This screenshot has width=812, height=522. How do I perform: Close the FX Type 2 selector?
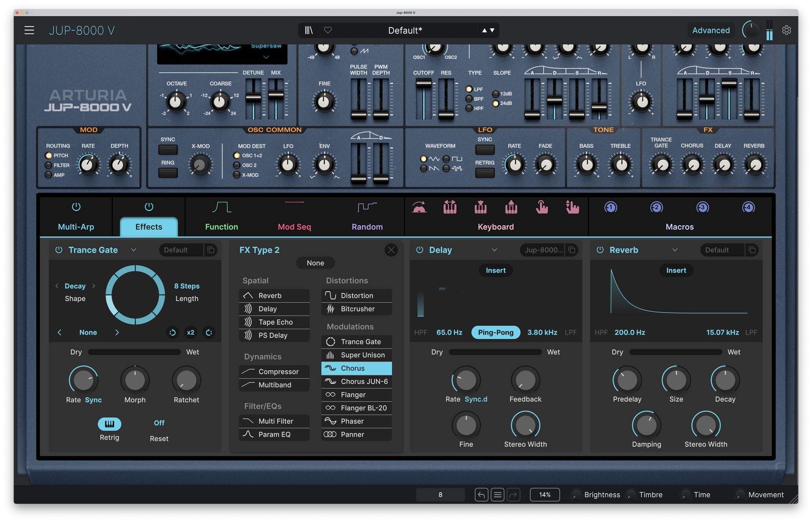click(391, 250)
